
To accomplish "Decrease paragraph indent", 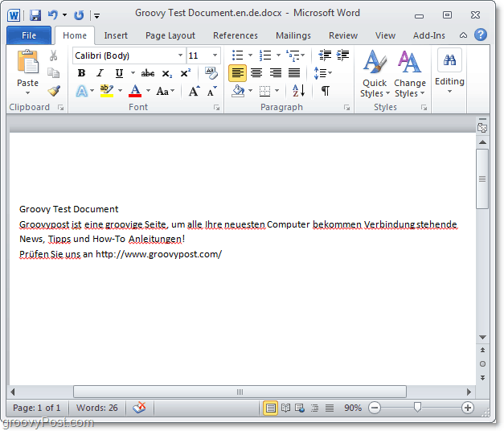I will coord(325,55).
